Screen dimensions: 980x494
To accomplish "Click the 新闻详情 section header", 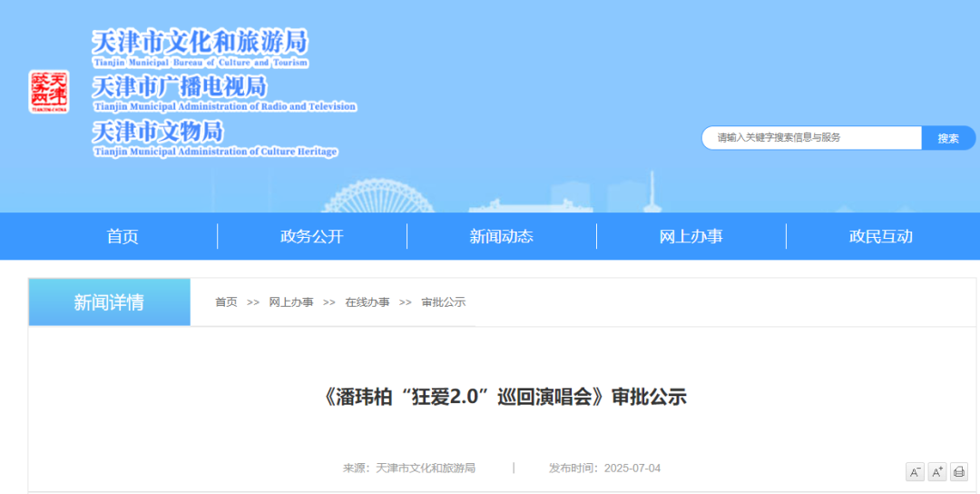I will (110, 302).
